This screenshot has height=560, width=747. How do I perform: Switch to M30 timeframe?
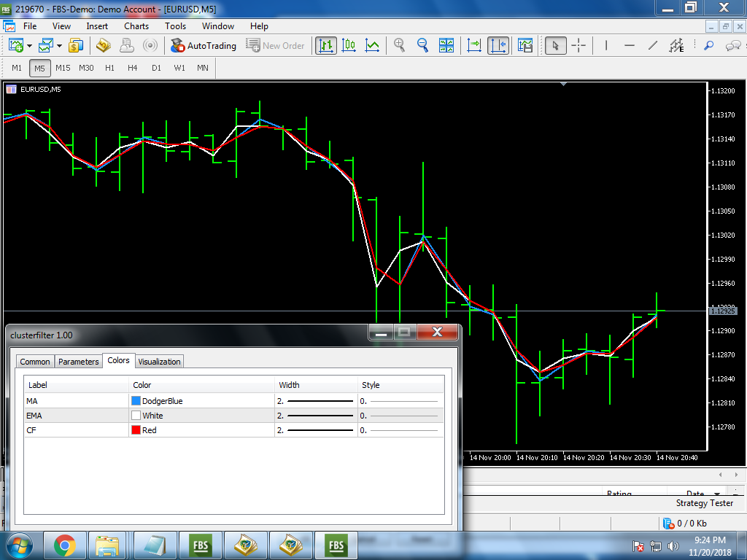(x=86, y=68)
